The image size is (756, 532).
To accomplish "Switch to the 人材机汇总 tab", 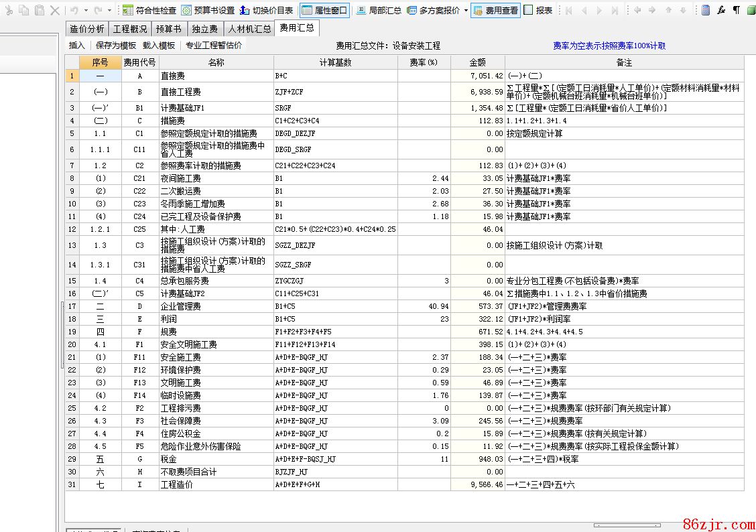I will coord(249,29).
